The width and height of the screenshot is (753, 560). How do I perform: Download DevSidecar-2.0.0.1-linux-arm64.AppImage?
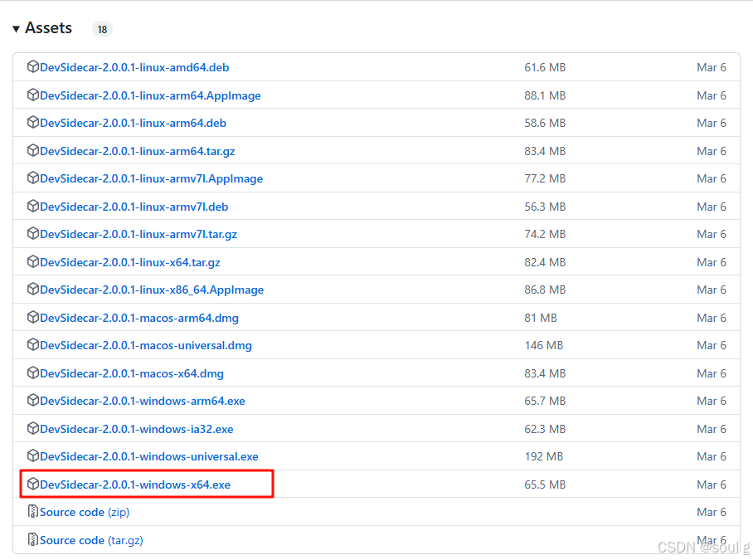click(x=150, y=95)
